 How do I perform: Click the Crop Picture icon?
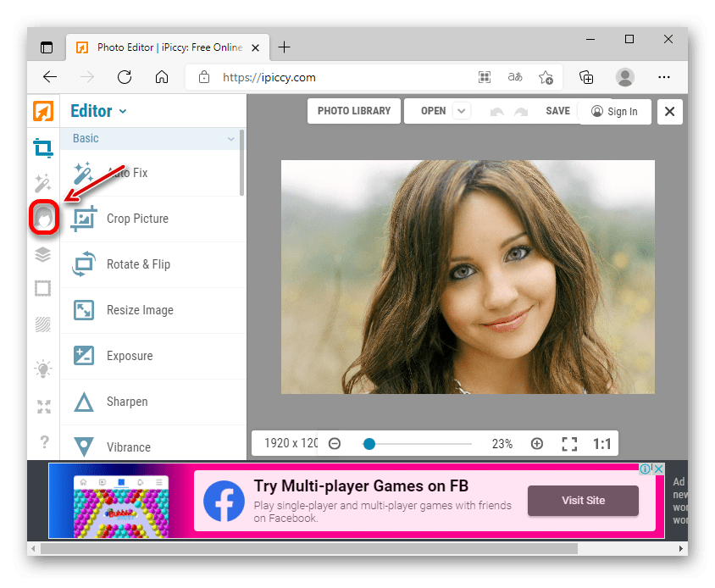click(84, 219)
